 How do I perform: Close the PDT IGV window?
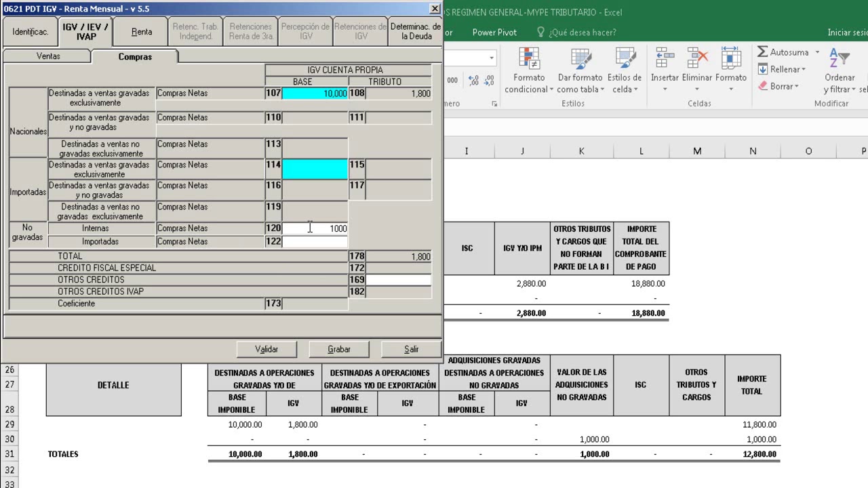pos(435,9)
